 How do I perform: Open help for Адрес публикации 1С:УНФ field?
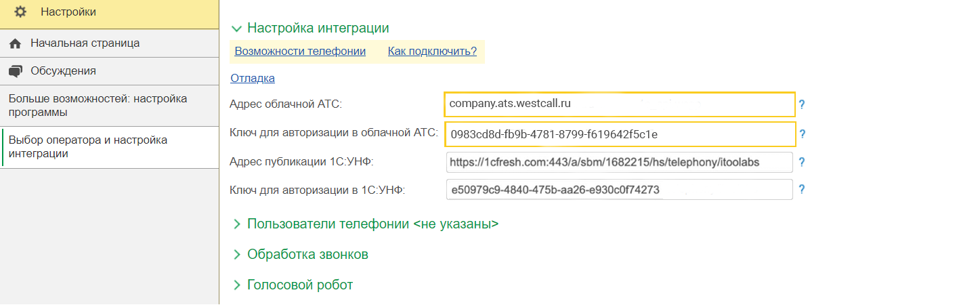tap(802, 163)
